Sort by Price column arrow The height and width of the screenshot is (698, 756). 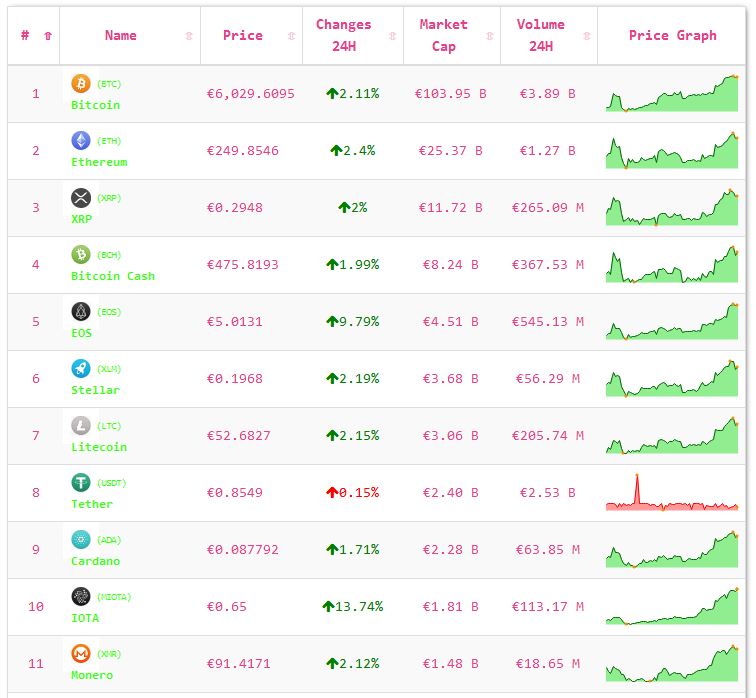point(291,36)
